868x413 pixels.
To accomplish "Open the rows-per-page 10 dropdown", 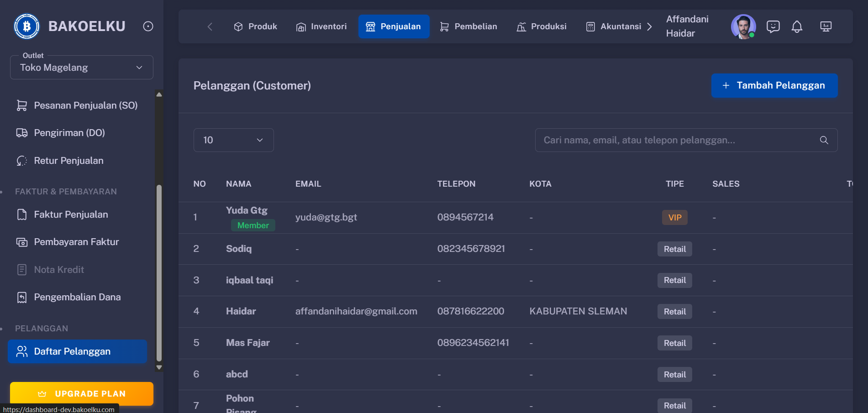I will [233, 140].
